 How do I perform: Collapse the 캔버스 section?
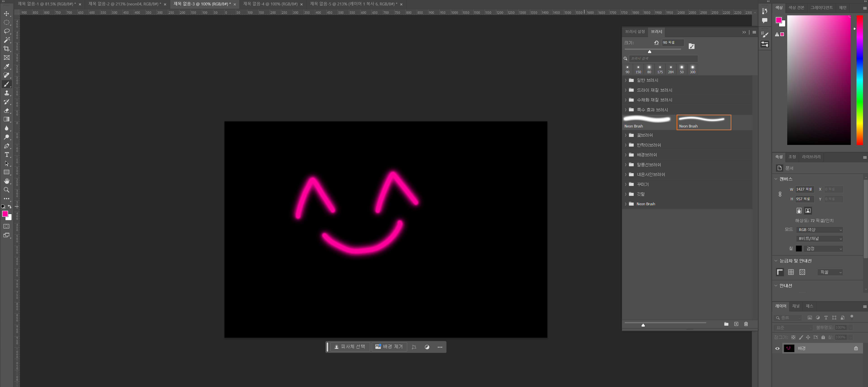pyautogui.click(x=776, y=179)
